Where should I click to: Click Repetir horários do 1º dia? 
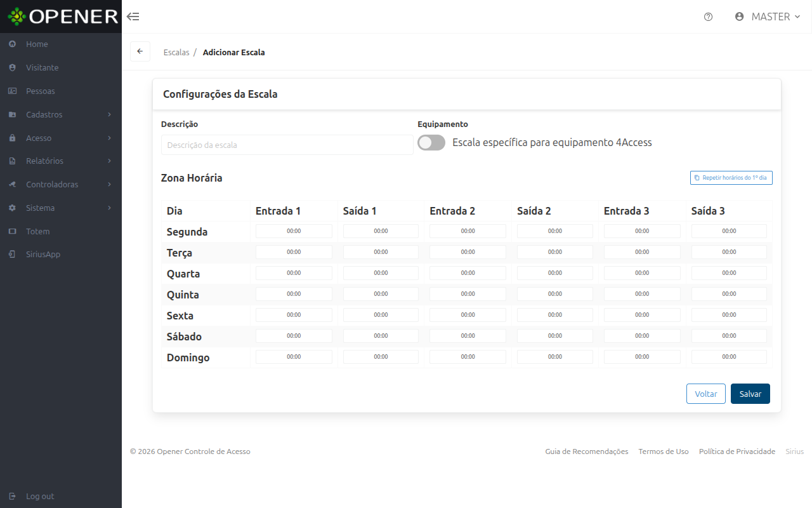(731, 178)
